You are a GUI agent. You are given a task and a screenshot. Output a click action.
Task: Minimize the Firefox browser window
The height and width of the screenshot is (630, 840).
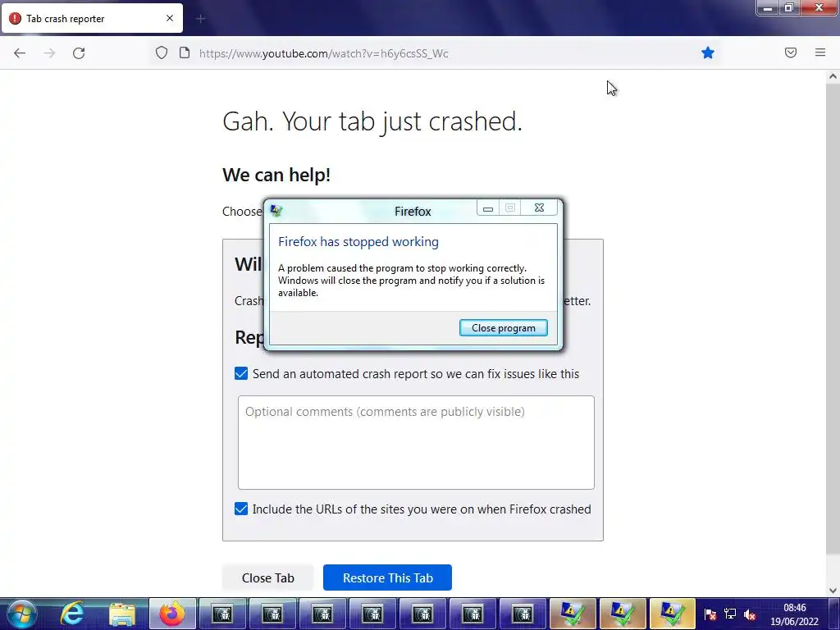[768, 7]
